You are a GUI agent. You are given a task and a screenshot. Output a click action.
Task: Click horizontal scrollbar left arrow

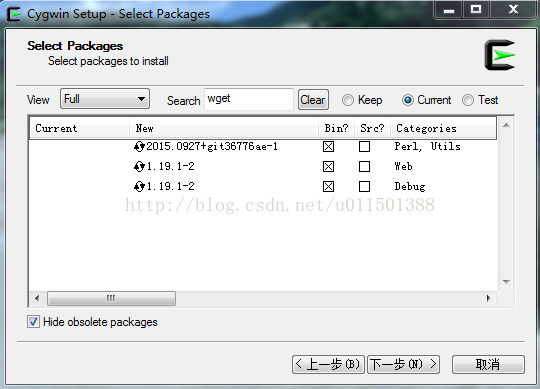point(37,298)
